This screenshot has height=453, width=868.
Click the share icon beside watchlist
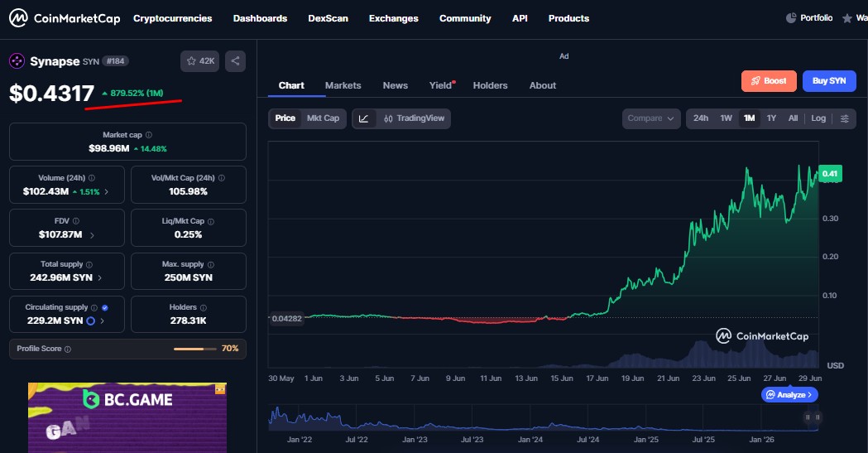coord(235,61)
